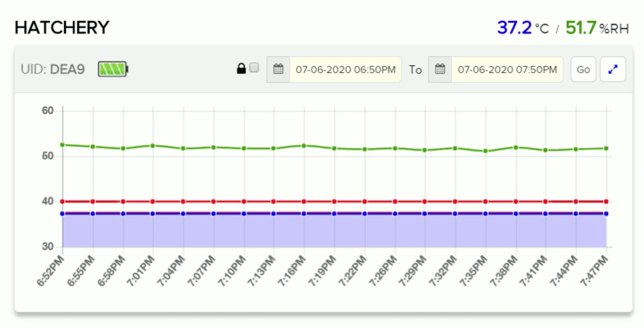Open the end date calendar icon
The height and width of the screenshot is (328, 644).
click(x=440, y=69)
